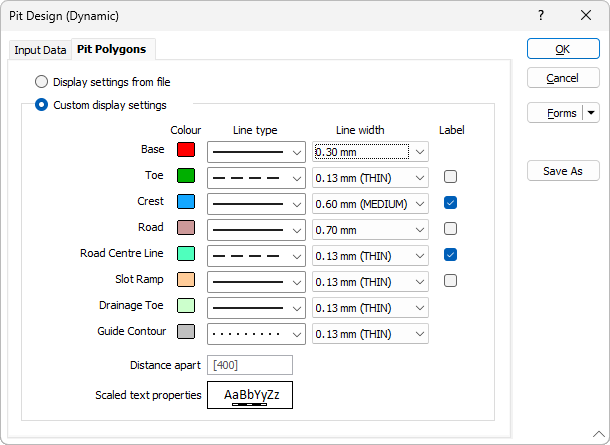This screenshot has height=445, width=610.
Task: Pick the Crest blue colour swatch
Action: 185,202
